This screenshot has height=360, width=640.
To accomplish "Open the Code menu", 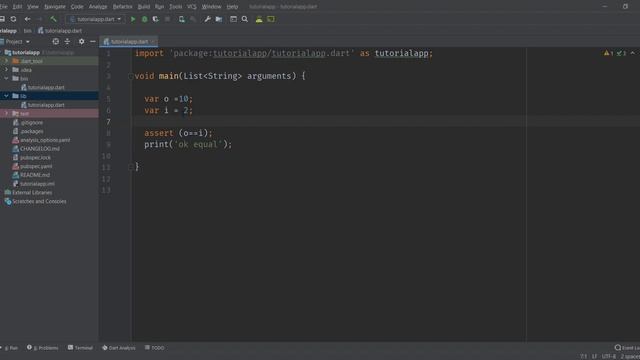I will [x=77, y=7].
